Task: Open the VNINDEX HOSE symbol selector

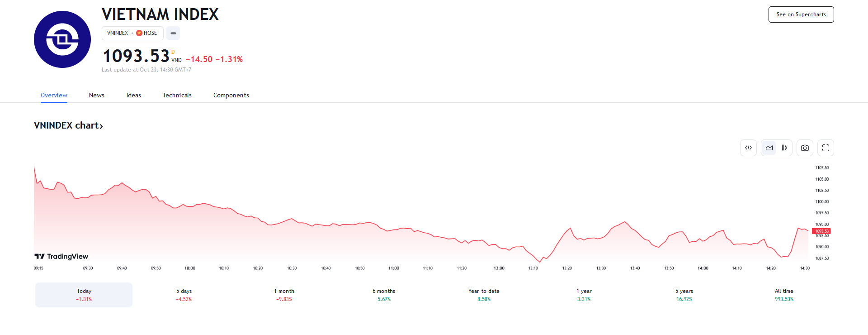Action: click(x=132, y=33)
